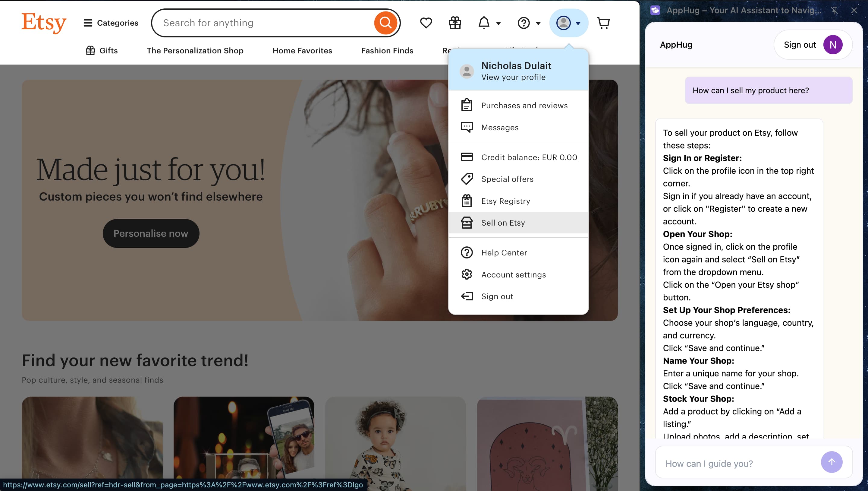The height and width of the screenshot is (491, 868).
Task: Open Account settings
Action: point(519,274)
